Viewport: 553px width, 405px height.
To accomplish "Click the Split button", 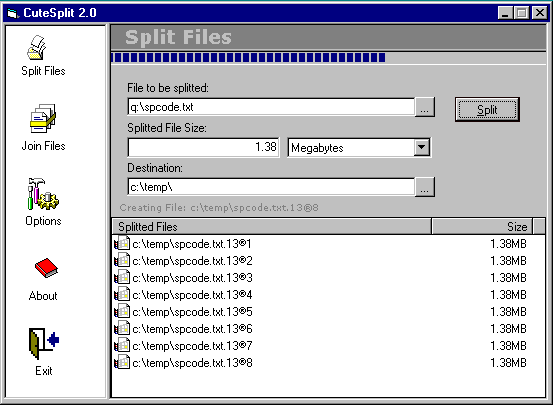I will point(487,110).
